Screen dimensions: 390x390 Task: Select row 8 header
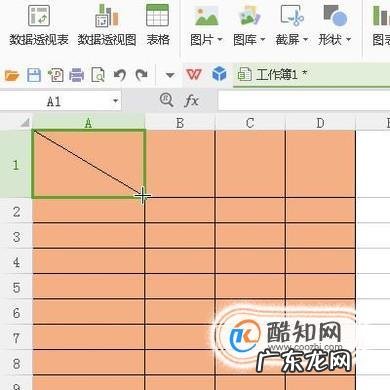tap(16, 363)
